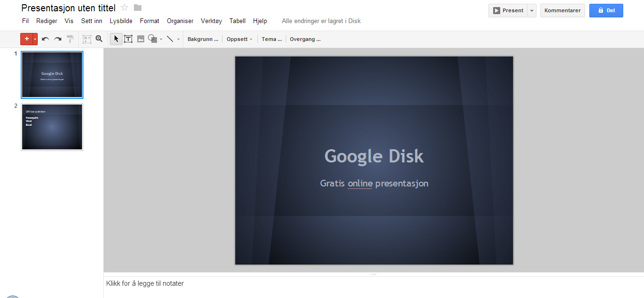
Task: Open the Verktøy menu
Action: click(x=211, y=21)
